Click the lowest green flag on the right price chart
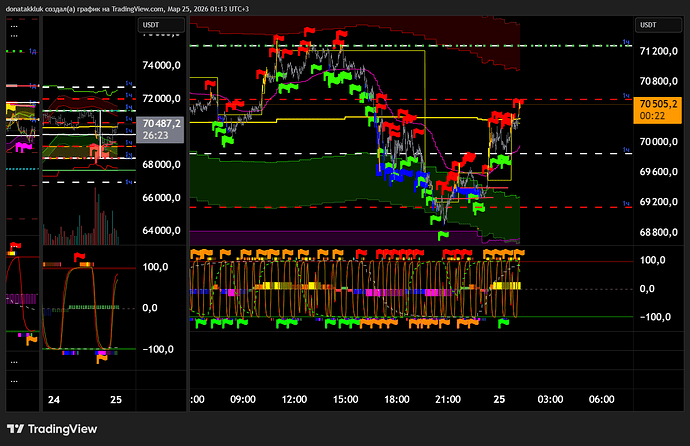Image resolution: width=690 pixels, height=446 pixels. coord(442,235)
